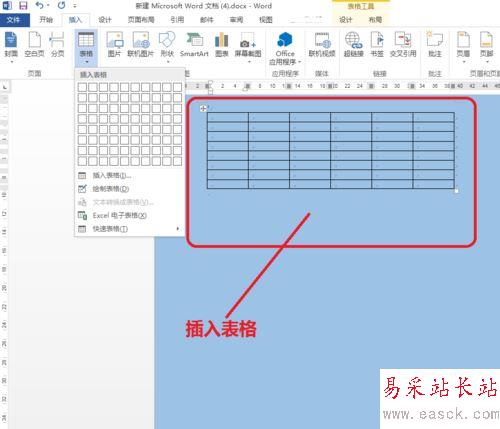The width and height of the screenshot is (500, 429).
Task: Expand the 页眉 dropdown arrow
Action: click(464, 62)
